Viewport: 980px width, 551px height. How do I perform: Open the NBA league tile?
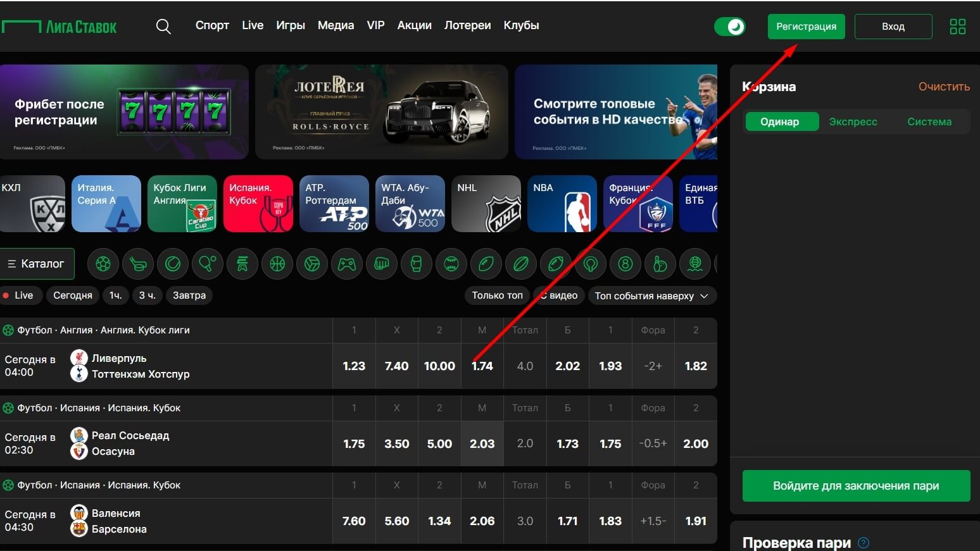[562, 204]
